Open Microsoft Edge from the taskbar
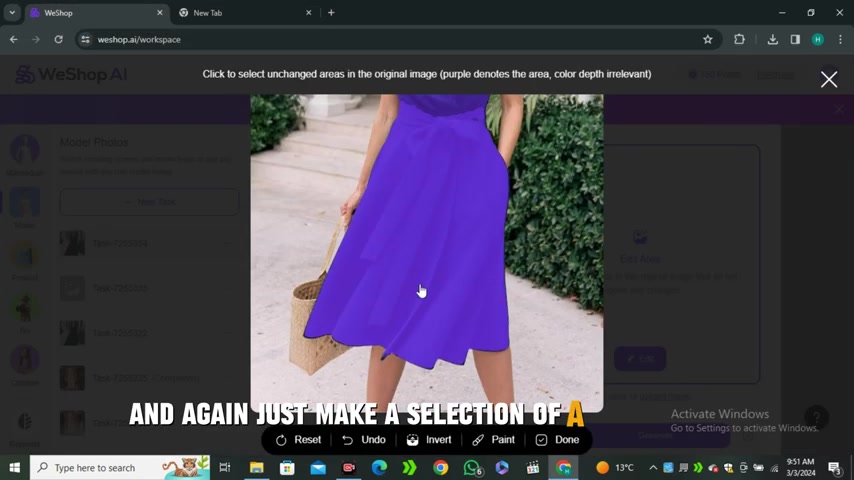The height and width of the screenshot is (480, 854). coord(379,467)
